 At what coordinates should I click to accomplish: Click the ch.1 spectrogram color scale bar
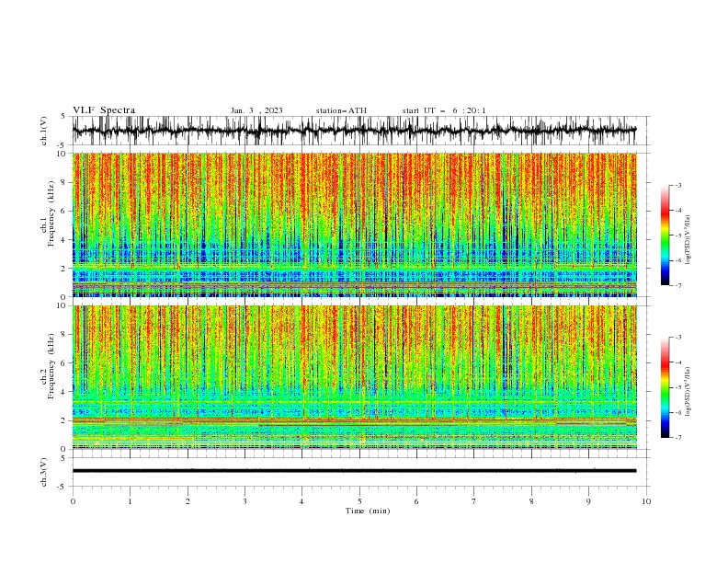(x=665, y=236)
